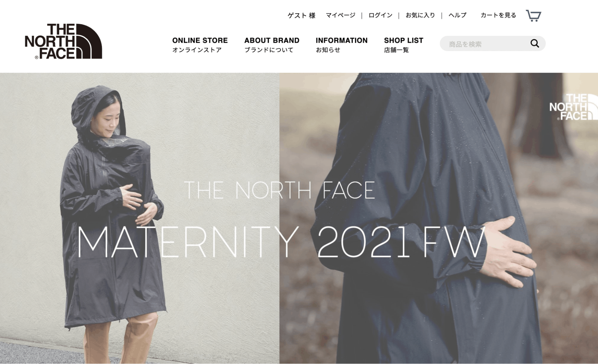Open the お気に入り favorites link

tap(420, 15)
